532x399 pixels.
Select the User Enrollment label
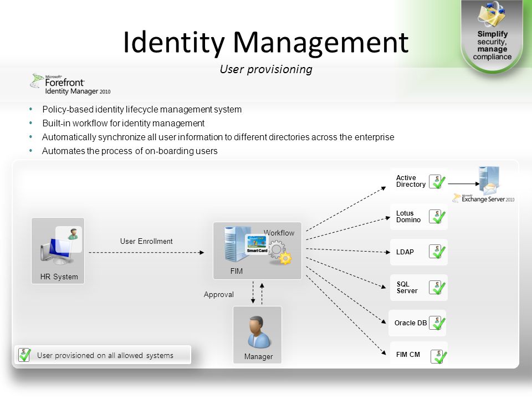click(x=146, y=241)
